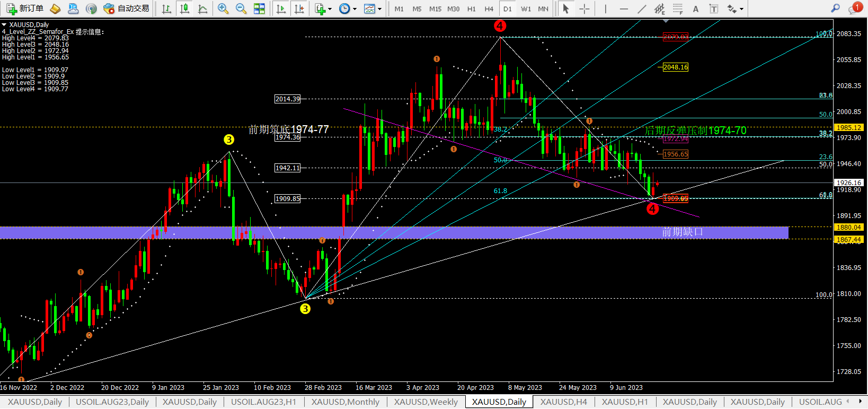This screenshot has width=868, height=409.
Task: Switch chart to bar chart mode
Action: coord(166,8)
